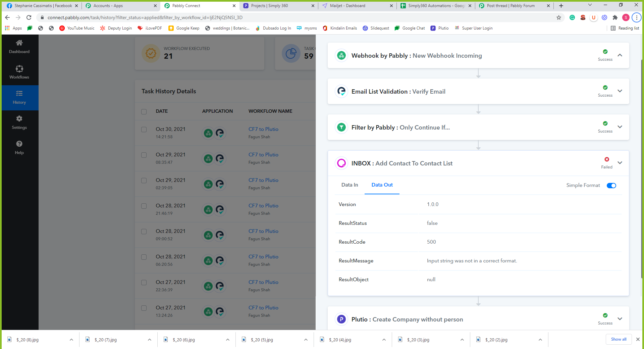
Task: Click the Workflow Executed badge icon
Action: pos(151,53)
